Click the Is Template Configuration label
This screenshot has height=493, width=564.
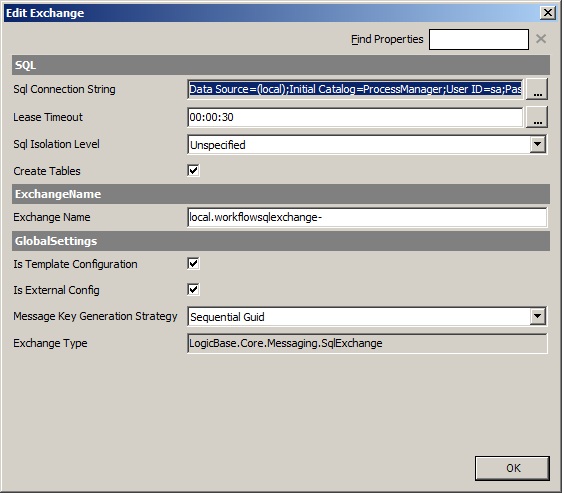75,264
